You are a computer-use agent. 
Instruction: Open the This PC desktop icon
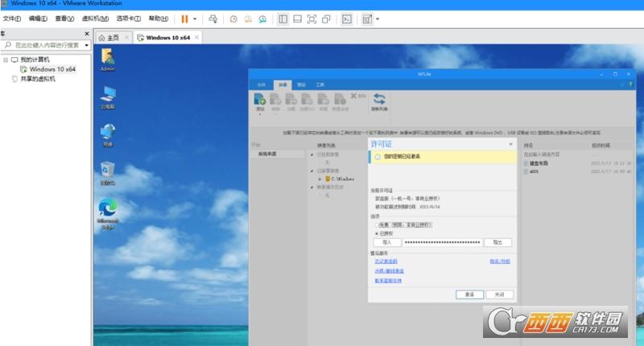108,97
